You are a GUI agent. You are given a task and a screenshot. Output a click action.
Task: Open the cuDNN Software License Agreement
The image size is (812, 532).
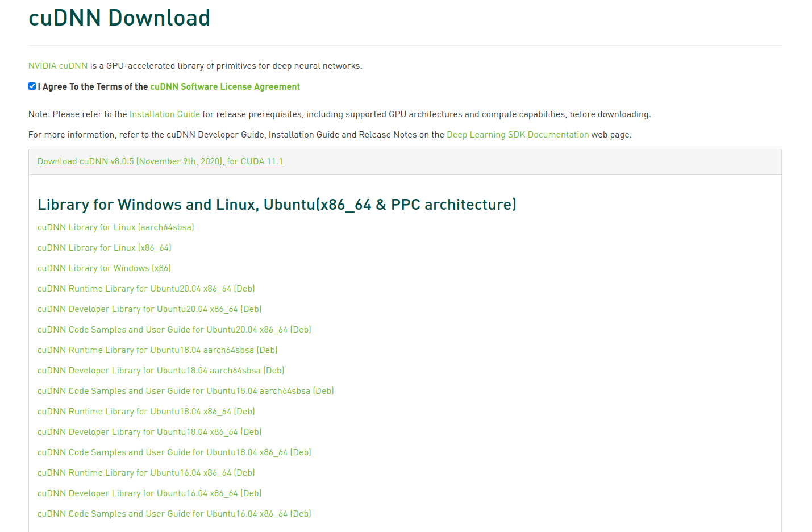[224, 86]
